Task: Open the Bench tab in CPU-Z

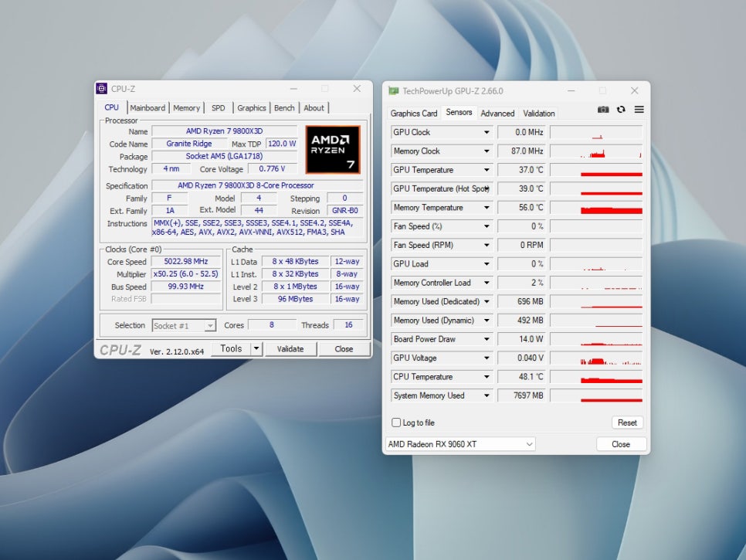Action: [284, 108]
